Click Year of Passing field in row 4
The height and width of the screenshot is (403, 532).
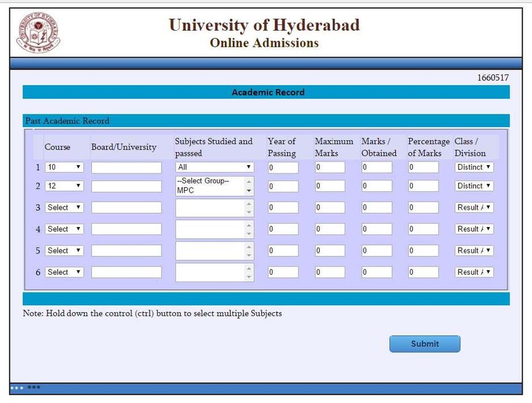point(283,229)
